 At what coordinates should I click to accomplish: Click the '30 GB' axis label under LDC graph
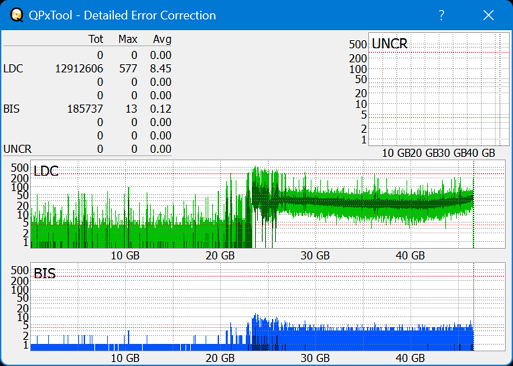tap(315, 256)
